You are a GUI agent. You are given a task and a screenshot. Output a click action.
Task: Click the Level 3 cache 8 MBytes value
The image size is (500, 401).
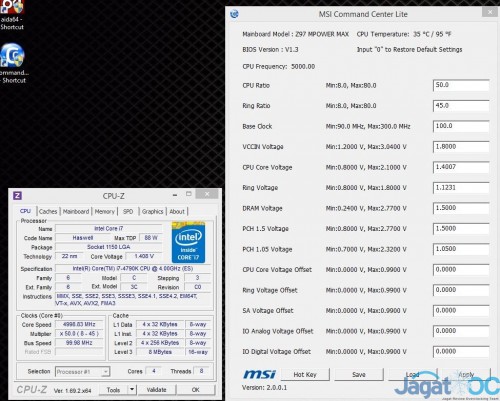pos(160,352)
